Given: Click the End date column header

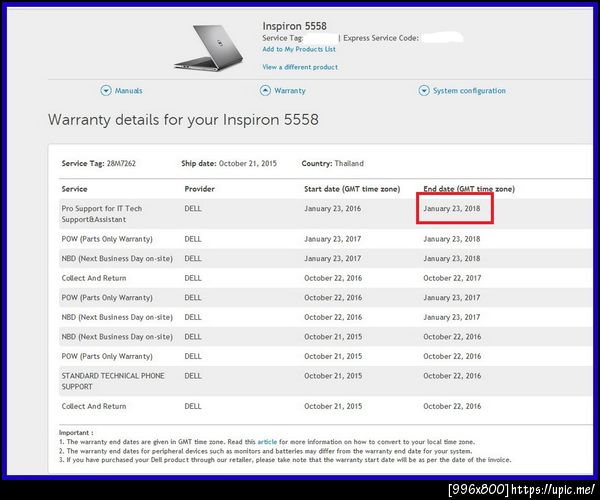Looking at the screenshot, I should coord(469,189).
